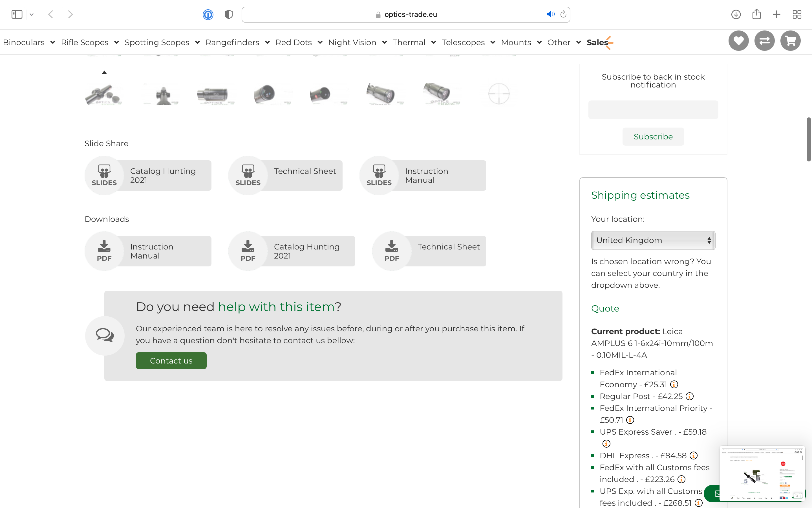Show tab overview grid icon
Viewport: 812px width, 508px height.
[797, 14]
